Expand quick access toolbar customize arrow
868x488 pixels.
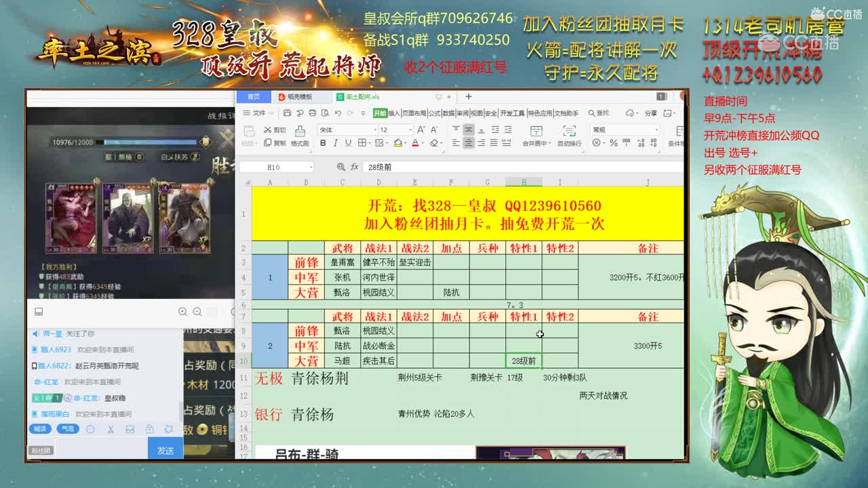tap(363, 113)
